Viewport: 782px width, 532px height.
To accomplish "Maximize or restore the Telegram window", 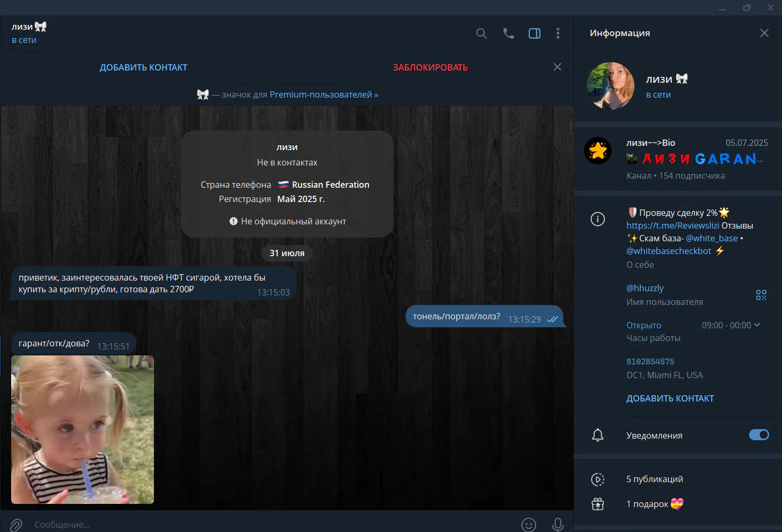I will [747, 8].
